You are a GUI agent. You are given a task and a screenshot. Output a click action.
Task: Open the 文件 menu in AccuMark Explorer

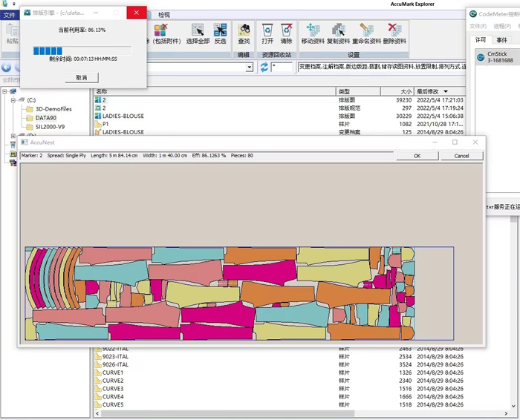tap(9, 15)
